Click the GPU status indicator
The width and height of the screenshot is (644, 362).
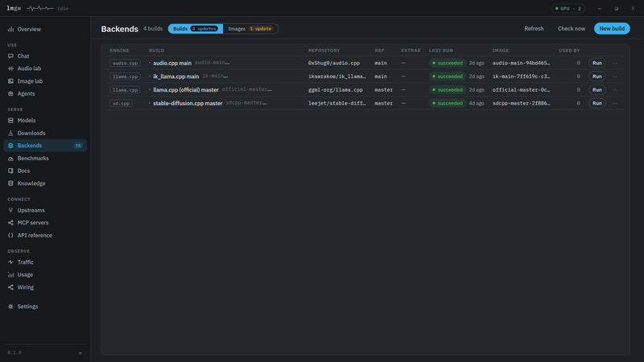click(x=568, y=8)
